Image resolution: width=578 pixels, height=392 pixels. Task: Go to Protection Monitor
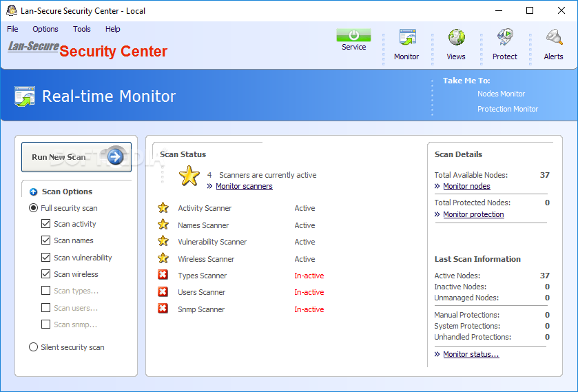508,109
